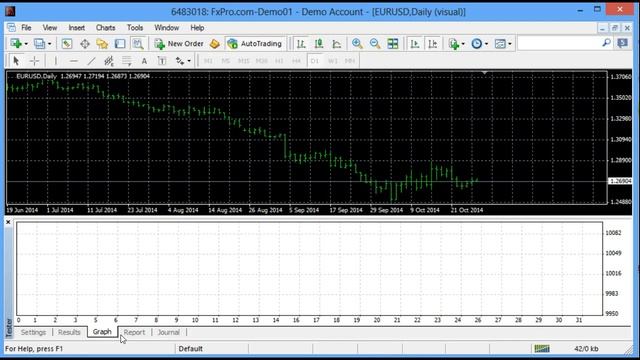Viewport: 640px width, 360px height.
Task: Select the Trendline tool
Action: [91, 61]
